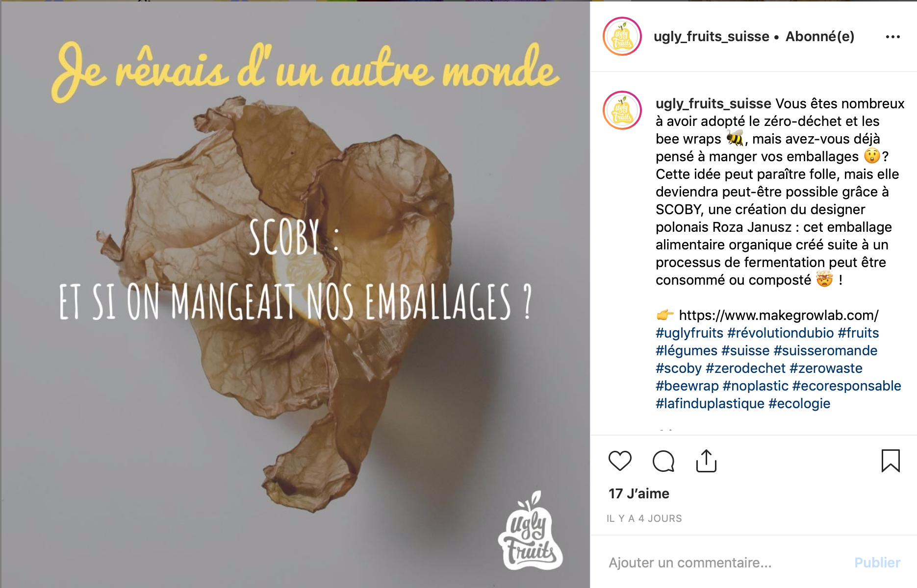View the 17 J'aime likes list
This screenshot has height=588, width=917.
point(639,493)
